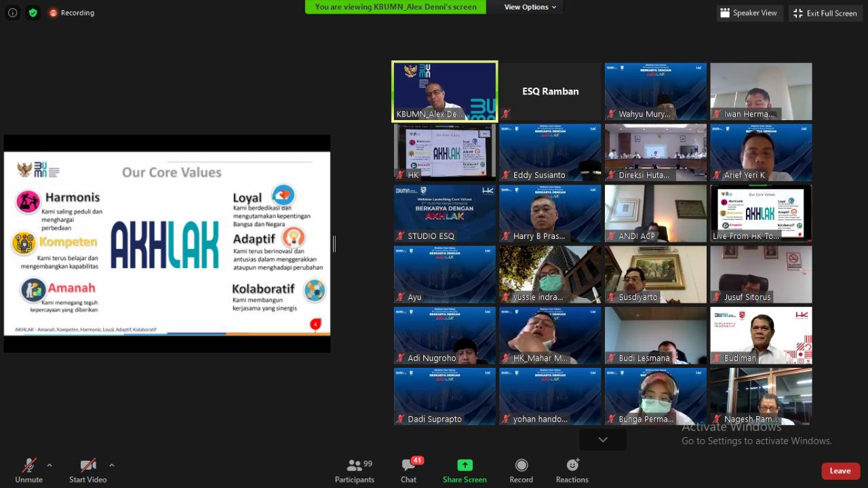This screenshot has height=488, width=868.
Task: Select KBUMN_Alex Denni's video tile
Action: (445, 92)
